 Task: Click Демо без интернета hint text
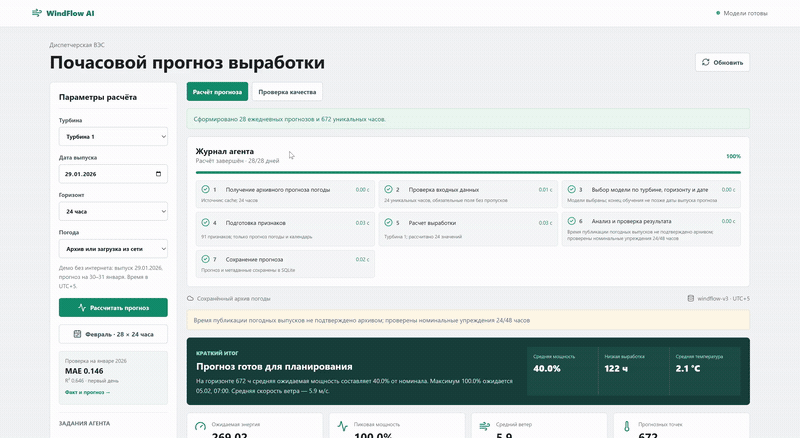coord(111,277)
